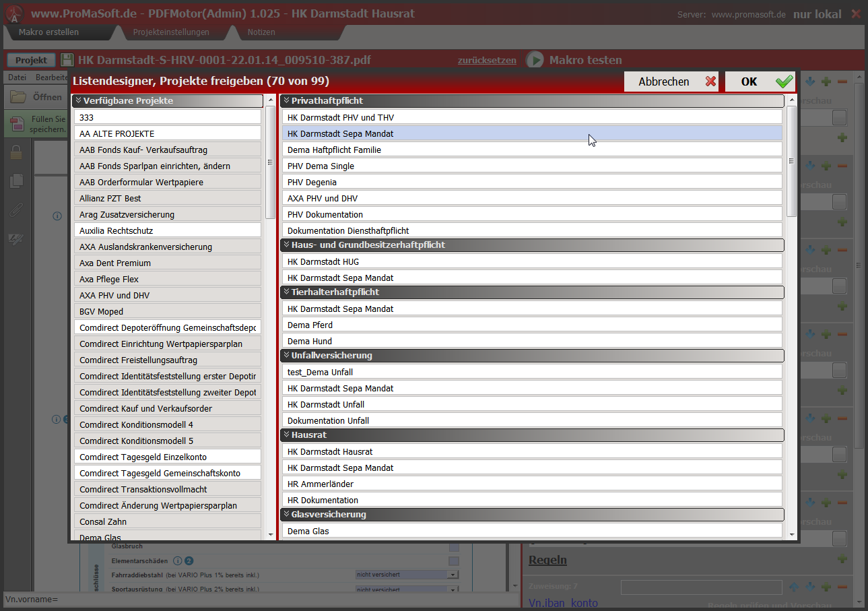Click the Verfügbare Projekte list scrollbar thumb

click(x=270, y=162)
